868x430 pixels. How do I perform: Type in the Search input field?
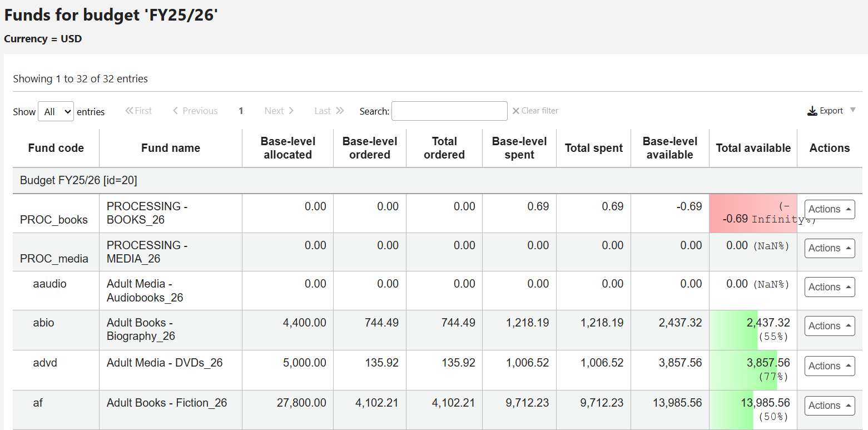[449, 111]
